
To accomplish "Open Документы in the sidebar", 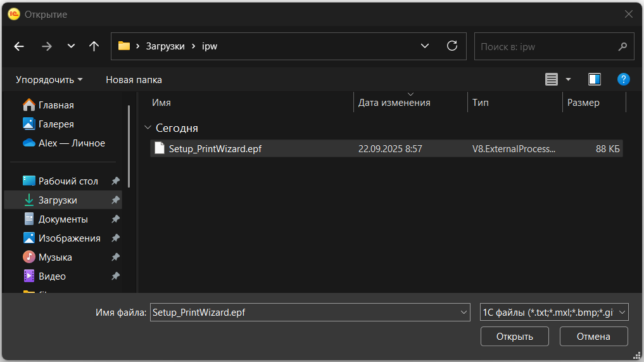I will tap(63, 219).
